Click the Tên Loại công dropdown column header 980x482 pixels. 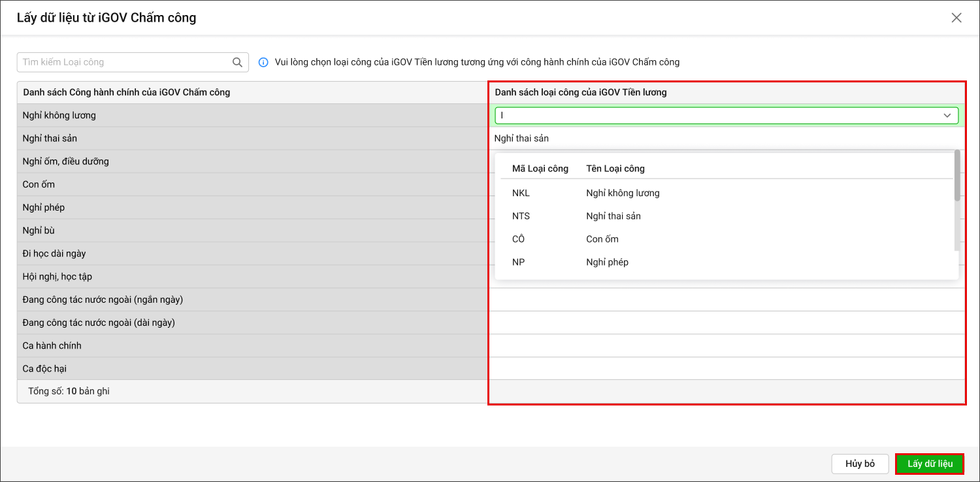click(x=615, y=169)
